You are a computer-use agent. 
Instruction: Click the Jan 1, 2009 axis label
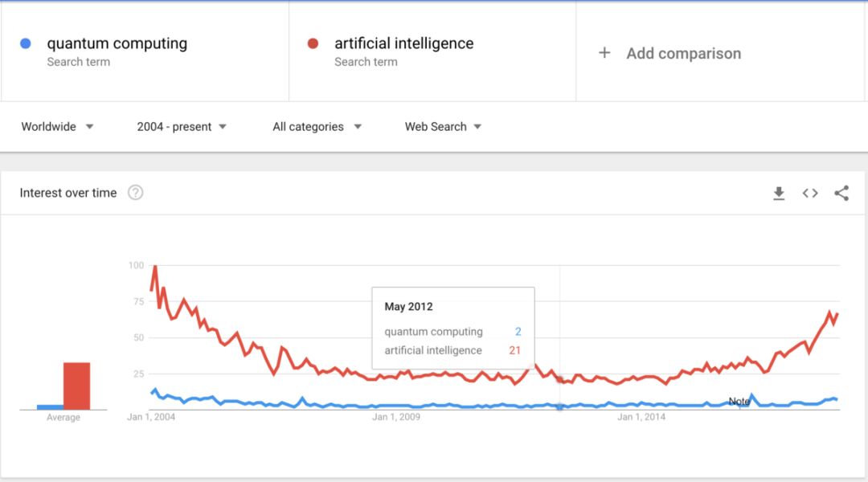pos(397,417)
